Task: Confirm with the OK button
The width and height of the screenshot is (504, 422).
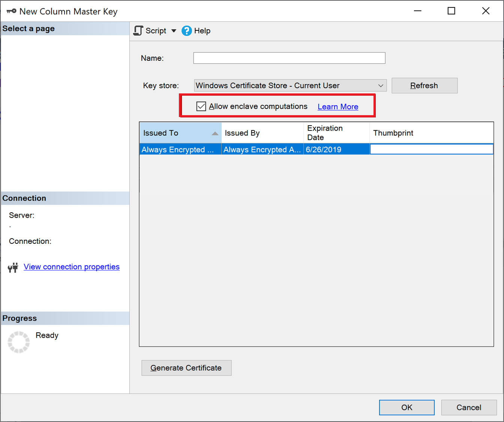Action: 406,407
